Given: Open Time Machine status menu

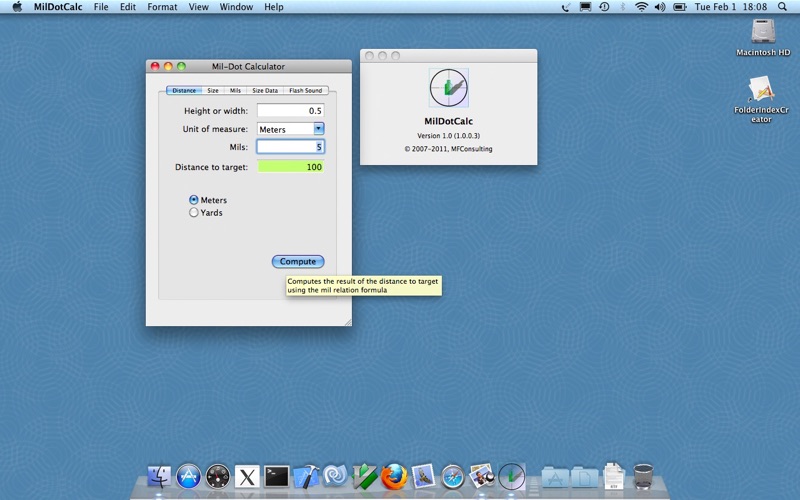Looking at the screenshot, I should 604,7.
